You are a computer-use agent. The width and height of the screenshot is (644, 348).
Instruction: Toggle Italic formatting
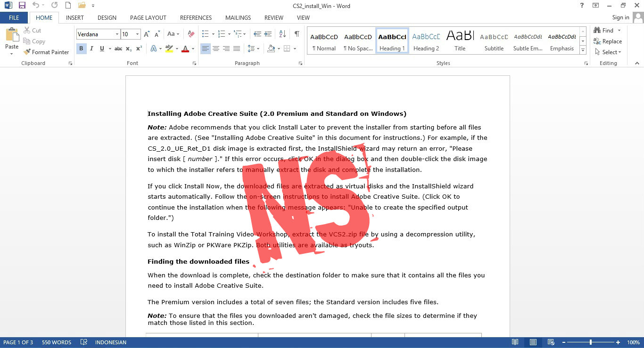(x=91, y=49)
